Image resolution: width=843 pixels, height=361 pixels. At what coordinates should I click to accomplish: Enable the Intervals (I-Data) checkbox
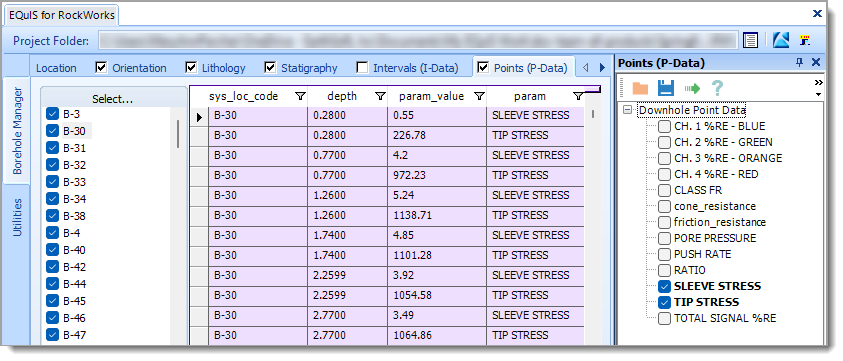(x=362, y=67)
